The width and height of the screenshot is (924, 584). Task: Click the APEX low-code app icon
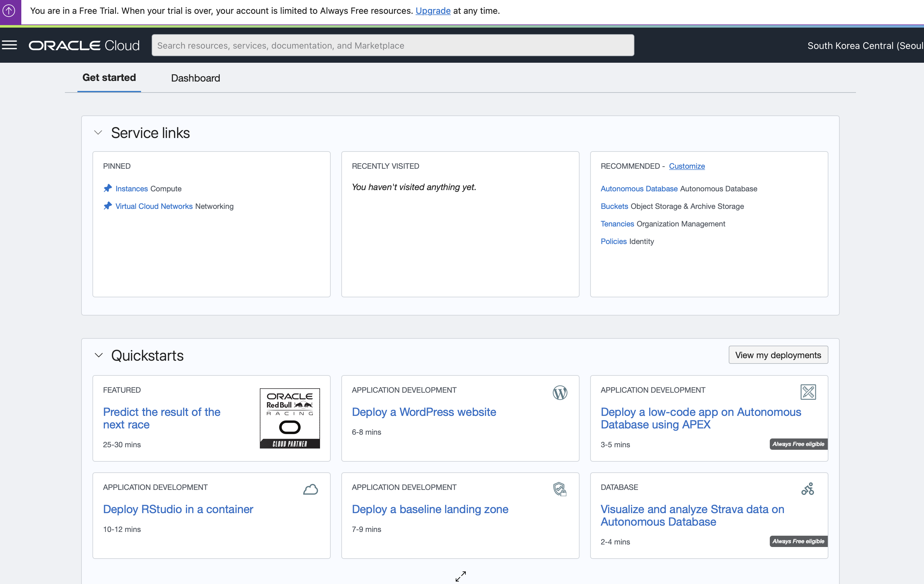tap(808, 392)
